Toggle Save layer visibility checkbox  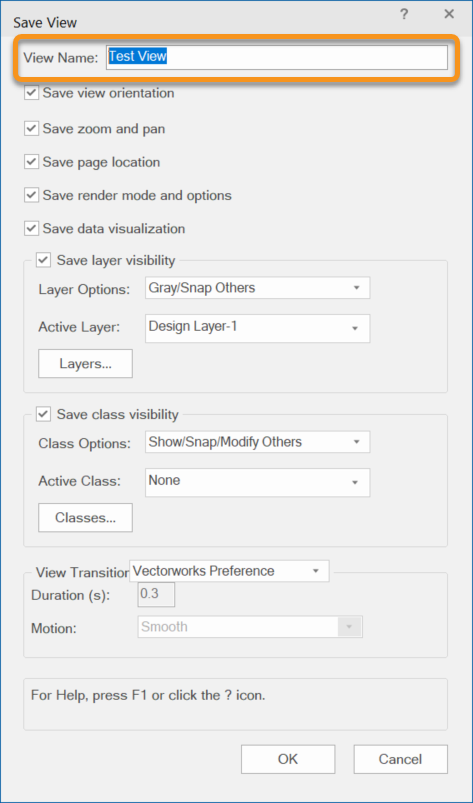[x=44, y=260]
